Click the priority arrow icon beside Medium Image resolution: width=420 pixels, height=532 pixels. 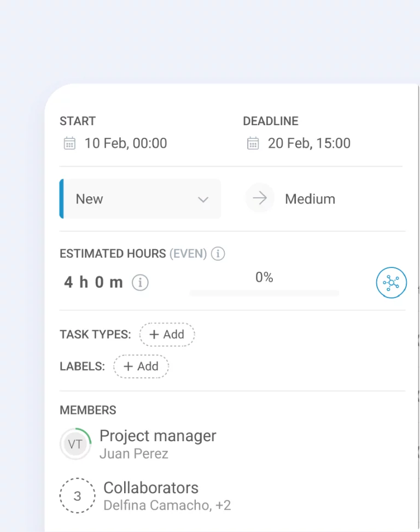point(260,198)
